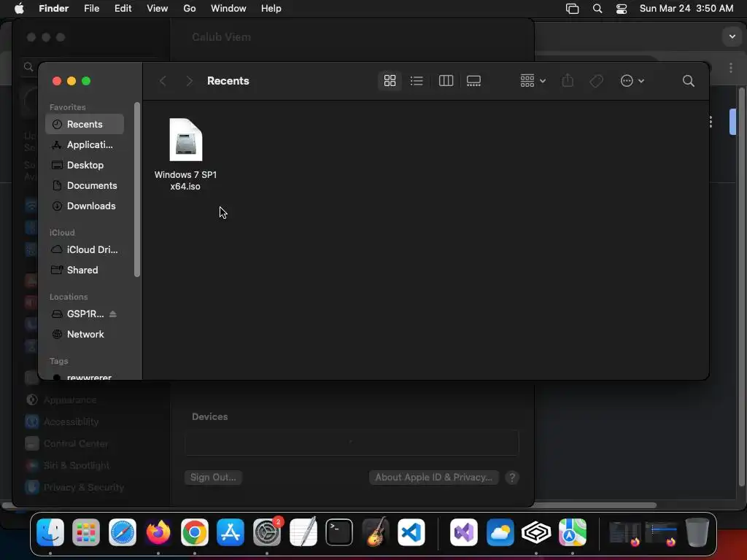Open Downloads in the Finder sidebar
Viewport: 747px width, 560px height.
pos(85,206)
